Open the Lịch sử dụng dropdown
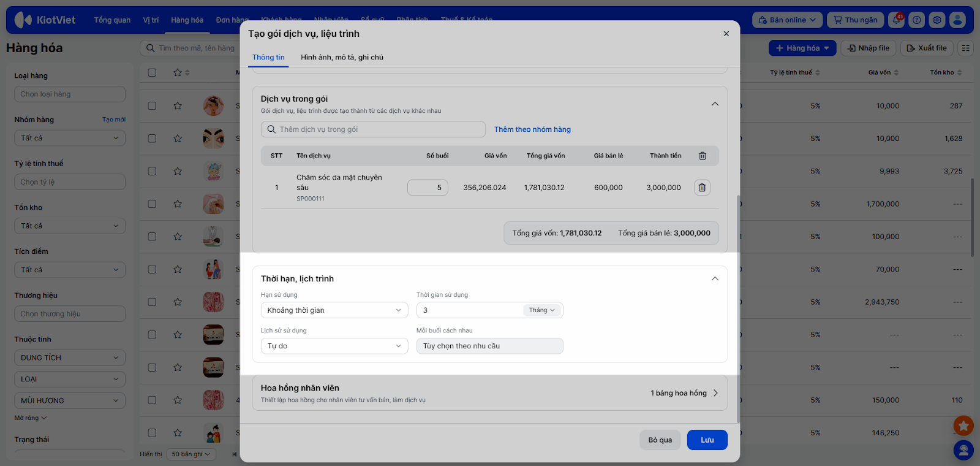The width and height of the screenshot is (980, 466). pos(334,346)
